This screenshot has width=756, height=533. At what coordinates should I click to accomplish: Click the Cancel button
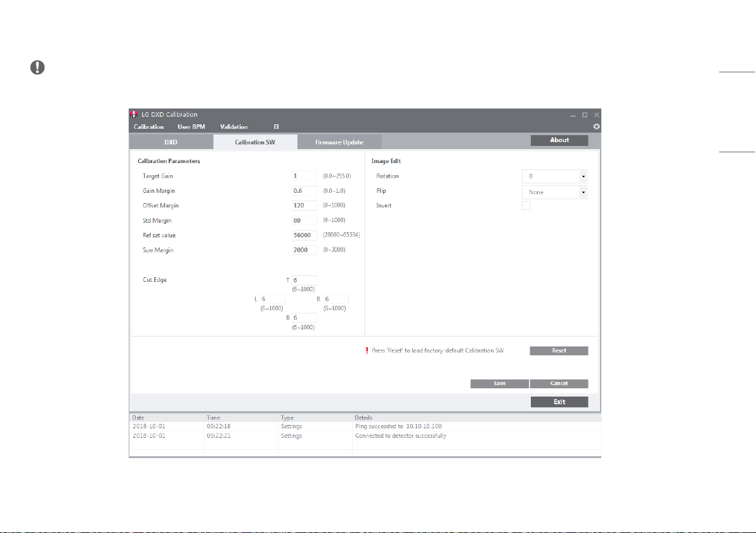pyautogui.click(x=559, y=383)
